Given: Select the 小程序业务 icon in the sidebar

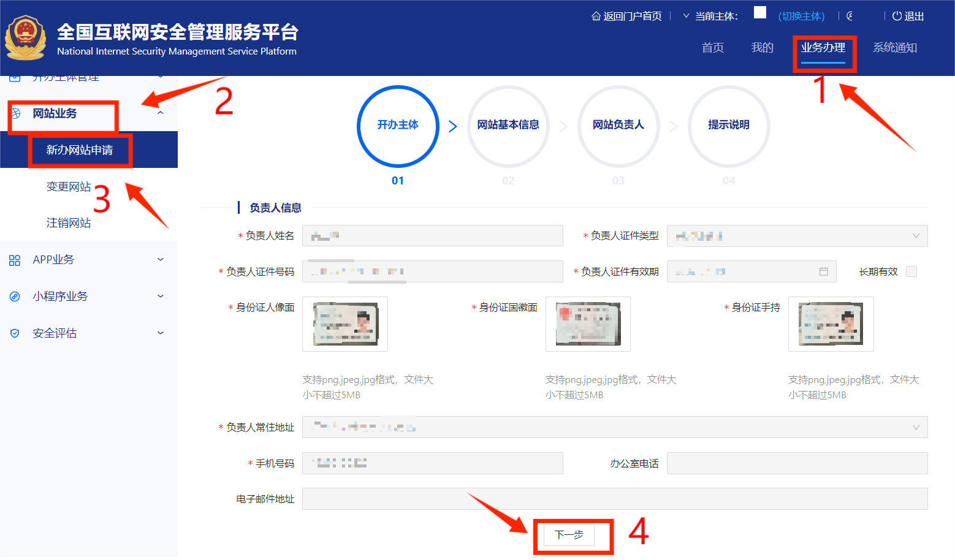Looking at the screenshot, I should pos(15,296).
